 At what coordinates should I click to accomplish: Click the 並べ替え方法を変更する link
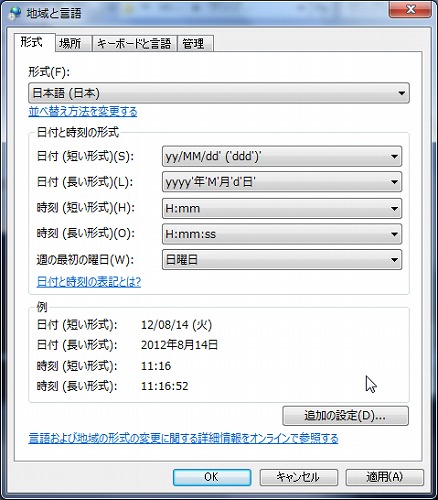[83, 111]
